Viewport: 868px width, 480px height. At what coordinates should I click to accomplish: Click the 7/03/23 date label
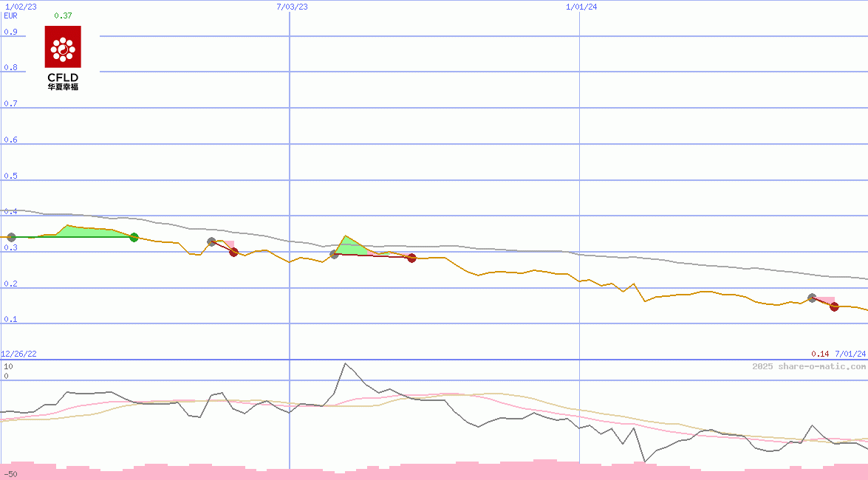pos(292,7)
